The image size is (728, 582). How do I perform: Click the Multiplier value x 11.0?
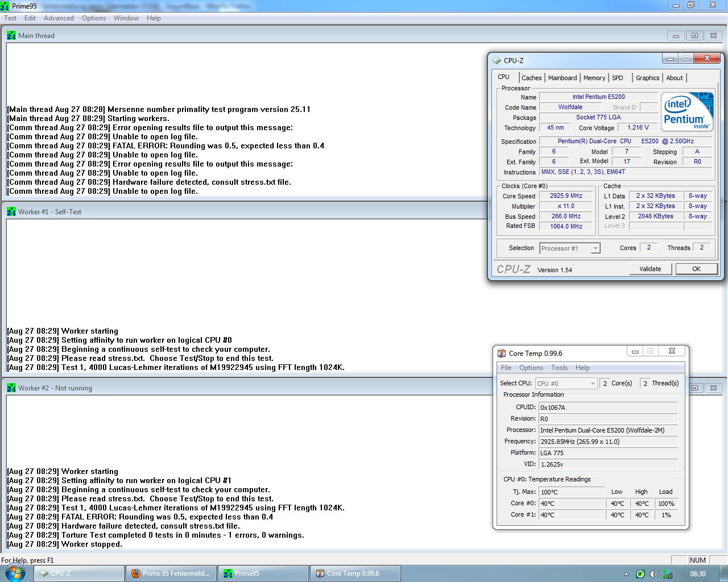pos(566,206)
